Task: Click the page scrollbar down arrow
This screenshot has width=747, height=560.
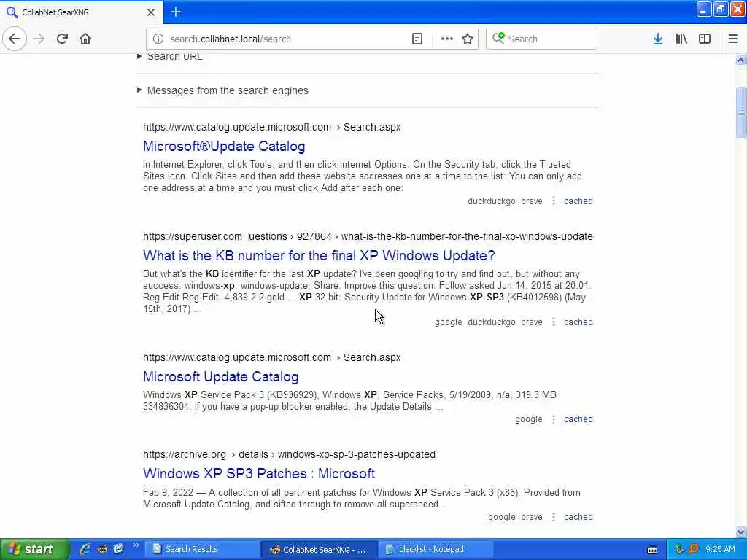Action: pyautogui.click(x=740, y=532)
